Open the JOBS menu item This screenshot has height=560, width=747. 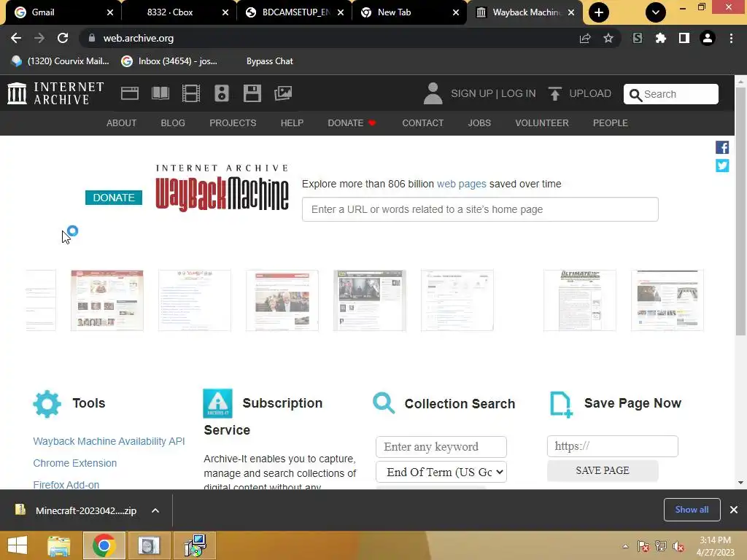coord(479,122)
